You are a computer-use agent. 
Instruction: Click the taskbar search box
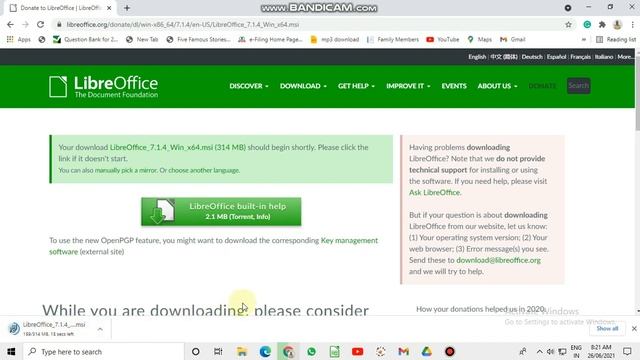104,351
